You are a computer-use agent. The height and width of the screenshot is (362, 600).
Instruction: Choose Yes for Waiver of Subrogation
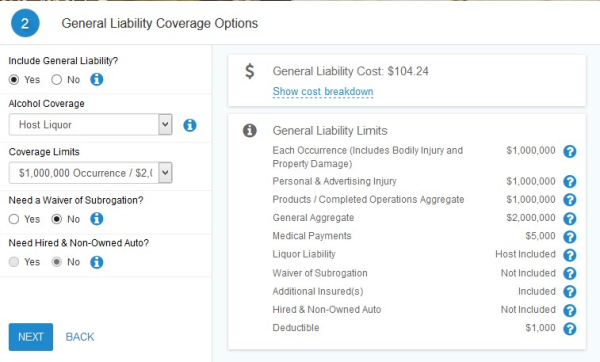point(14,219)
